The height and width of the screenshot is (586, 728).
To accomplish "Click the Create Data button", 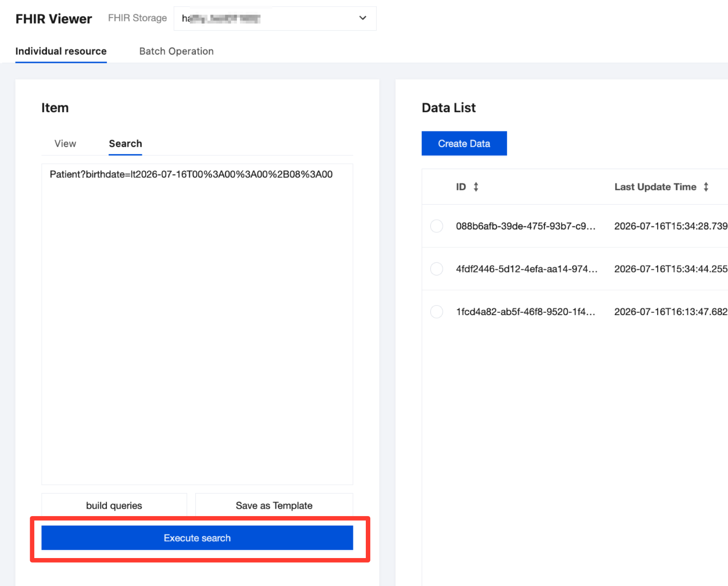I will pos(464,143).
